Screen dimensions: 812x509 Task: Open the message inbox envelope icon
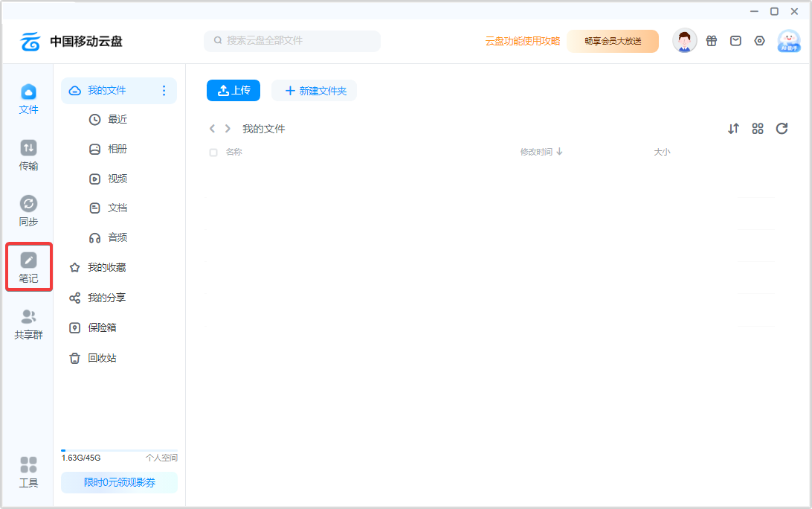click(735, 41)
